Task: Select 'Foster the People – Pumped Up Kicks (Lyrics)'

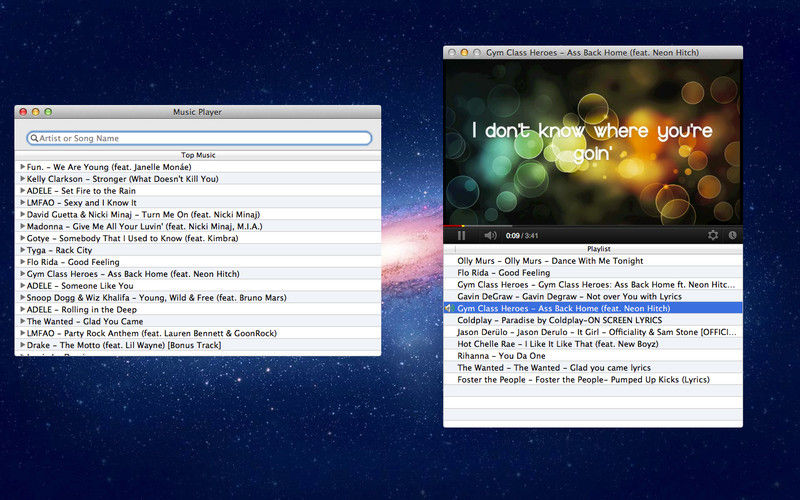Action: [593, 380]
